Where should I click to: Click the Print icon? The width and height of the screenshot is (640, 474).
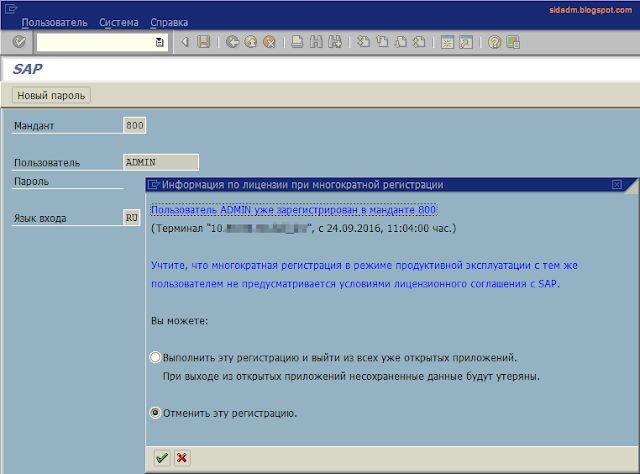[297, 42]
